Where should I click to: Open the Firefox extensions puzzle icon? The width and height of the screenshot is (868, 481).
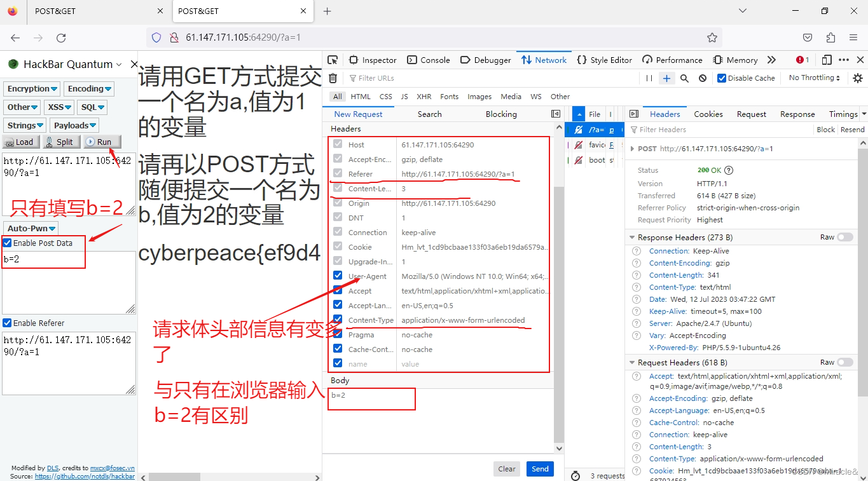click(830, 37)
